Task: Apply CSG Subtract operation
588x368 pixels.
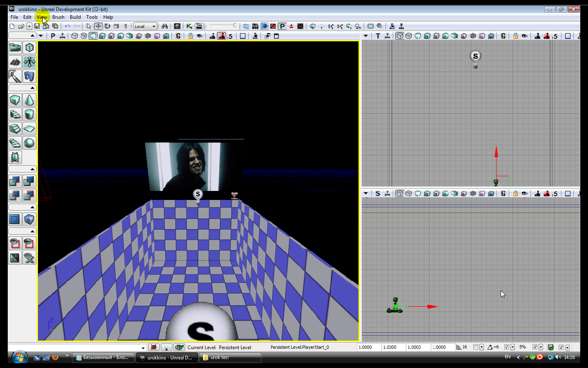Action: coord(29,181)
